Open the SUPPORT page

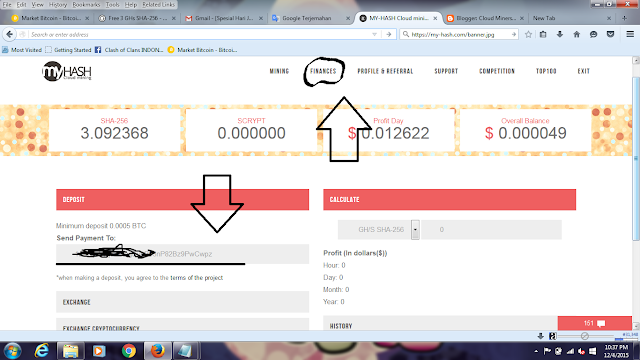[x=446, y=71]
